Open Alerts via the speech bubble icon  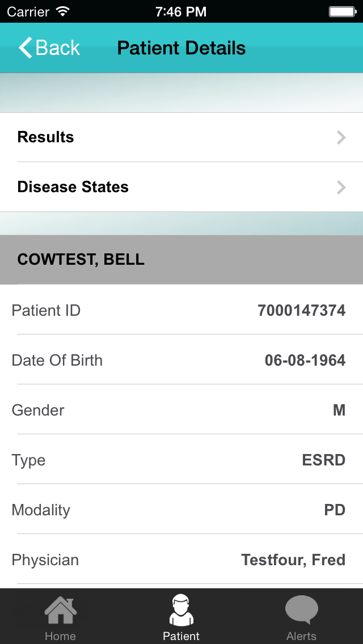pyautogui.click(x=301, y=609)
